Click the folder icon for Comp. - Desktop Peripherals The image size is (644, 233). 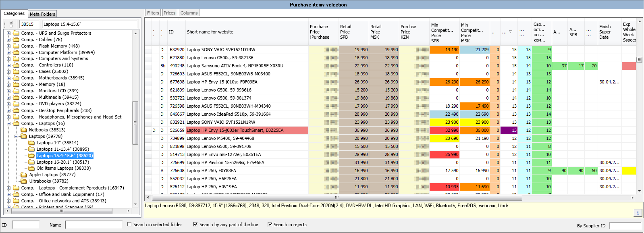[x=16, y=110]
